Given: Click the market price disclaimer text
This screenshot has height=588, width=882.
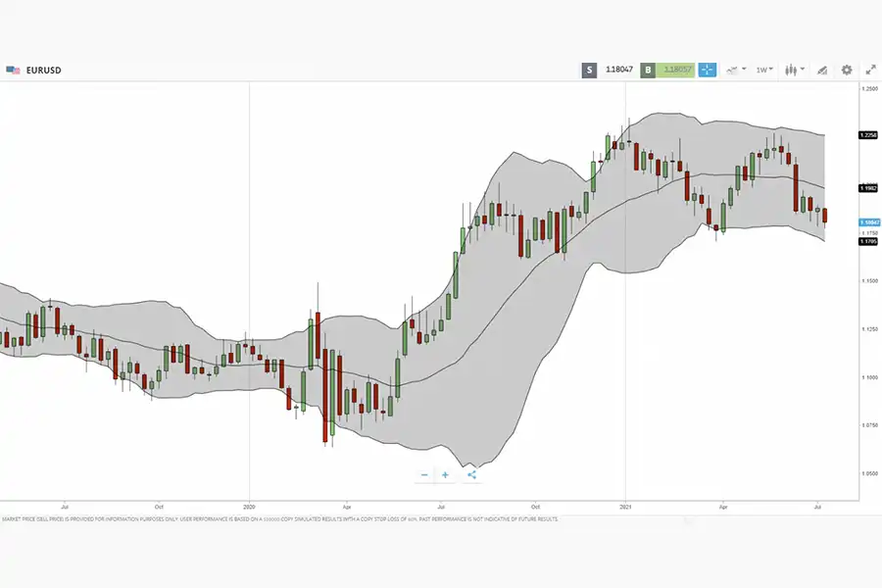Looking at the screenshot, I should [280, 519].
